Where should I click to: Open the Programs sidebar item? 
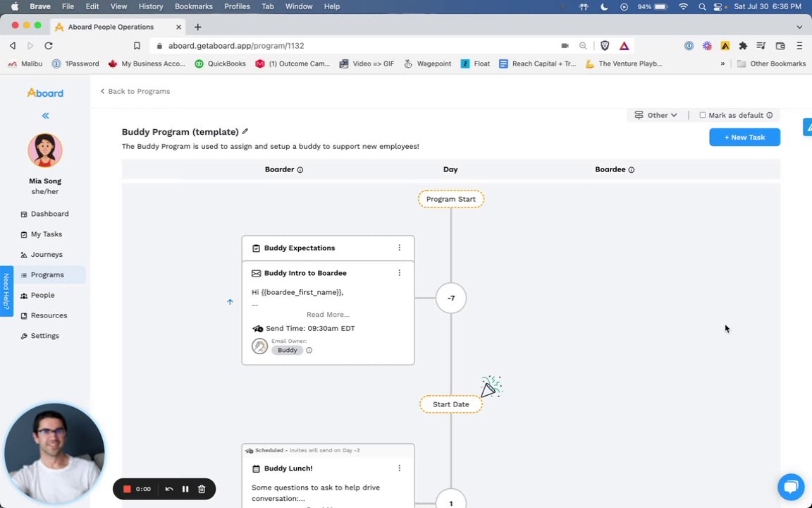[47, 274]
